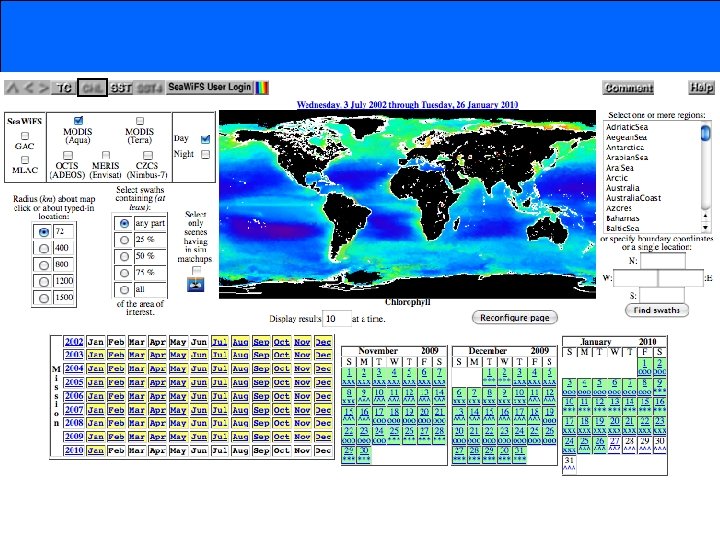Select AdriaticSea in the regions list
Image resolution: width=720 pixels, height=540 pixels.
pos(627,127)
